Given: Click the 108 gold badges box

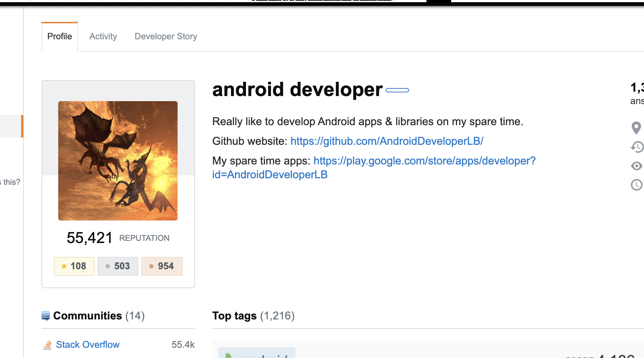Looking at the screenshot, I should [74, 266].
